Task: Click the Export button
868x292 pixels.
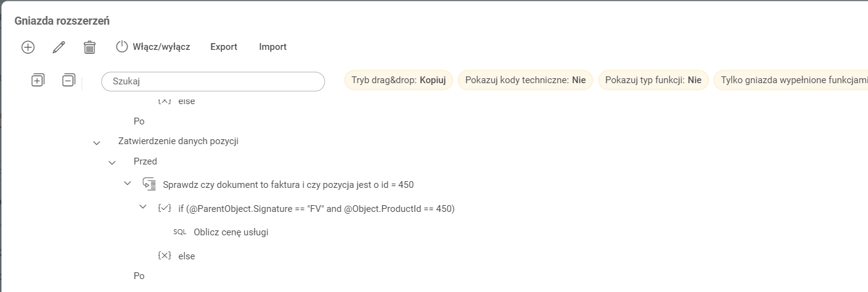Action: coord(224,47)
